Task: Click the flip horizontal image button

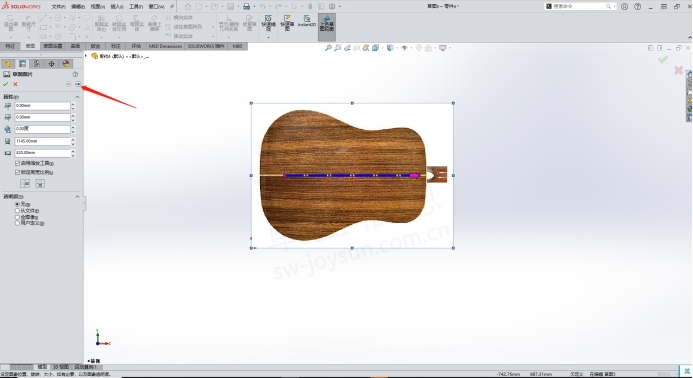Action: (25, 183)
